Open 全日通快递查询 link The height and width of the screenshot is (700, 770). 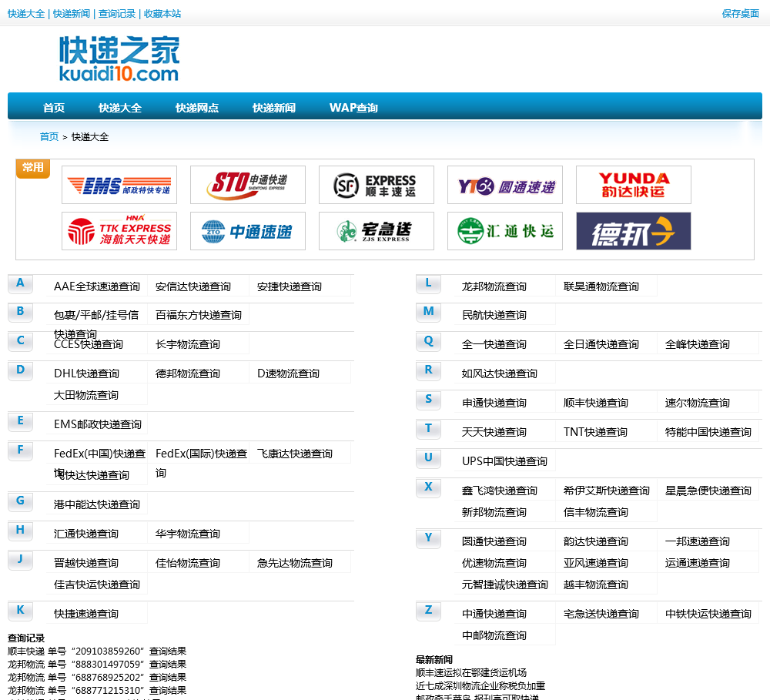point(601,344)
